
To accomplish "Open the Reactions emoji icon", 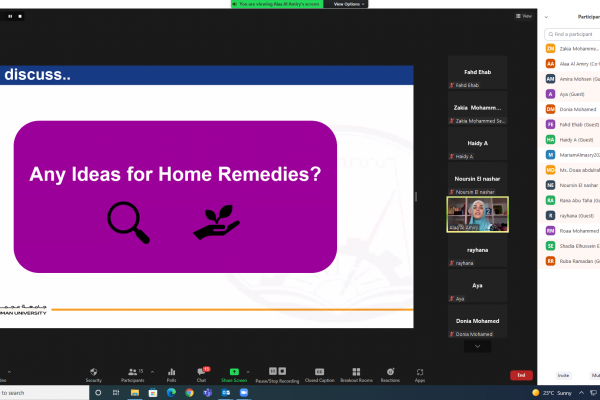I will (x=390, y=372).
